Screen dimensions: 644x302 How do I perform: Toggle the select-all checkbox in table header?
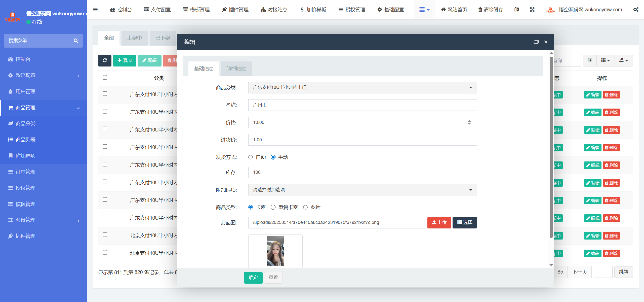pos(105,77)
